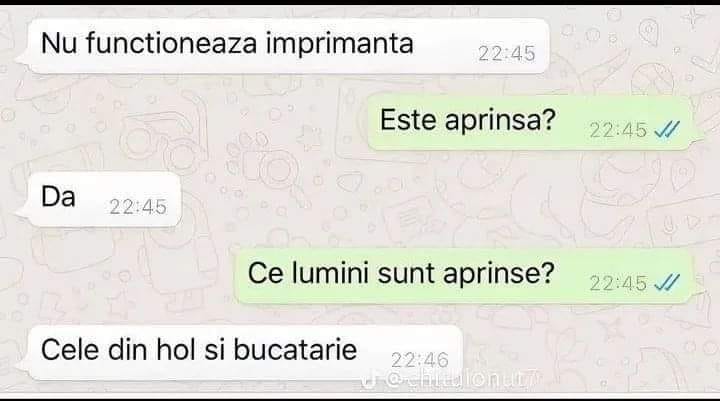This screenshot has width=720, height=401.
Task: Click the TikTok username watermark text
Action: tap(461, 379)
